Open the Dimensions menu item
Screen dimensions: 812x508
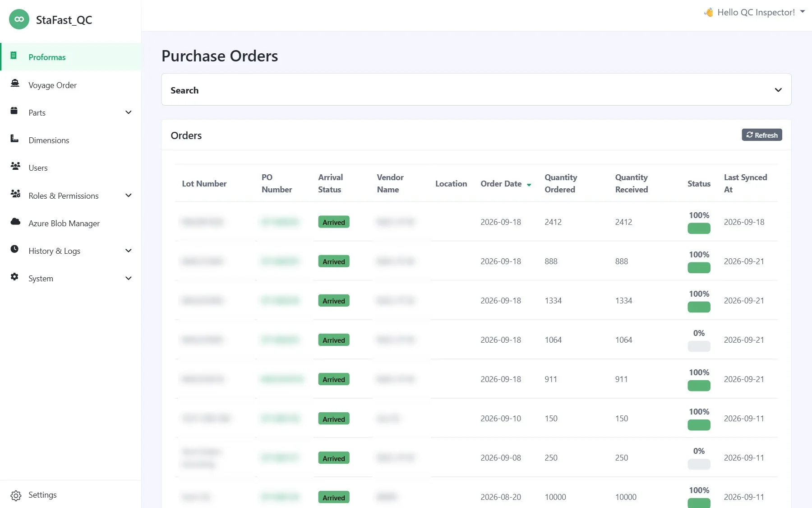pyautogui.click(x=70, y=140)
